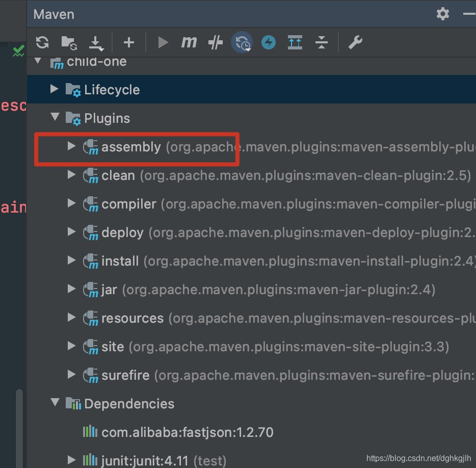Expand junit:junit:4.11 dependency arrow
This screenshot has width=476, height=468.
point(72,460)
